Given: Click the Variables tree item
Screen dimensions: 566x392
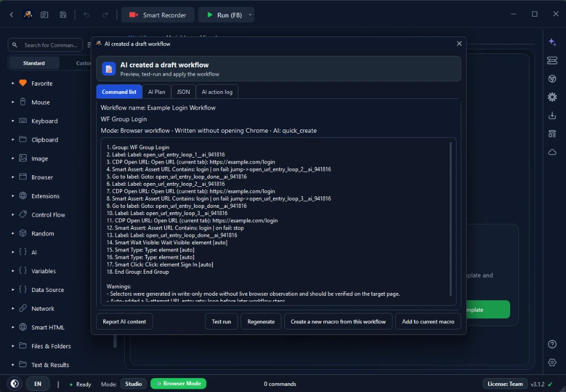Looking at the screenshot, I should [43, 271].
